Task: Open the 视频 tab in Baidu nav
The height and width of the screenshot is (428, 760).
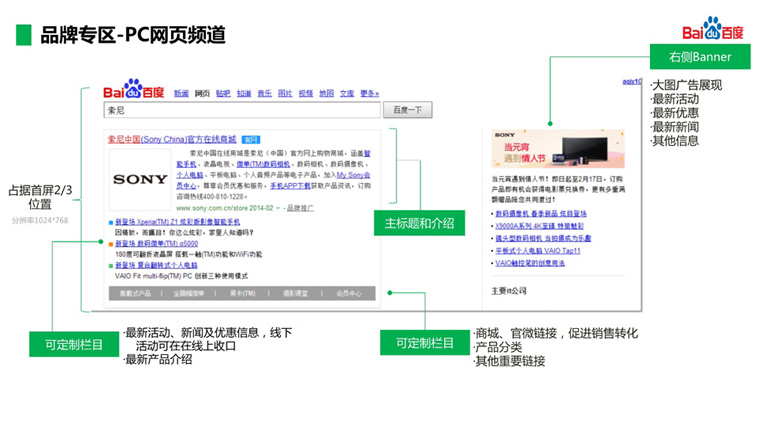Action: click(x=306, y=93)
